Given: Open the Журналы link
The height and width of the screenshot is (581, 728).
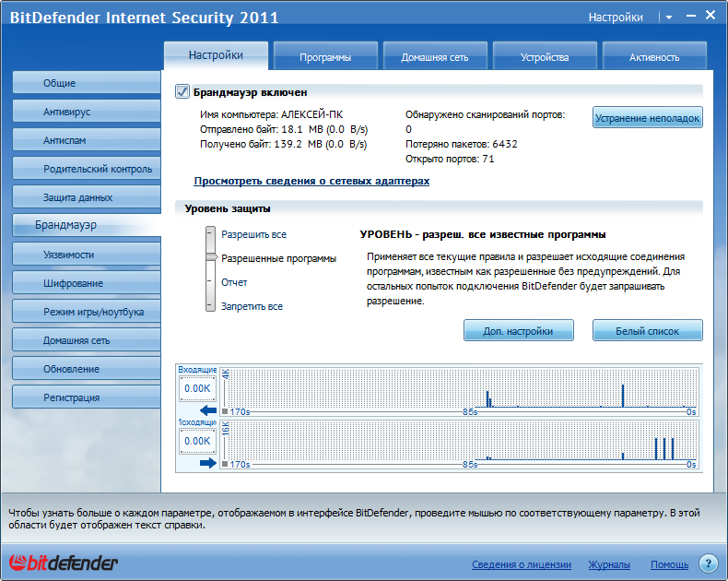Looking at the screenshot, I should tap(609, 564).
